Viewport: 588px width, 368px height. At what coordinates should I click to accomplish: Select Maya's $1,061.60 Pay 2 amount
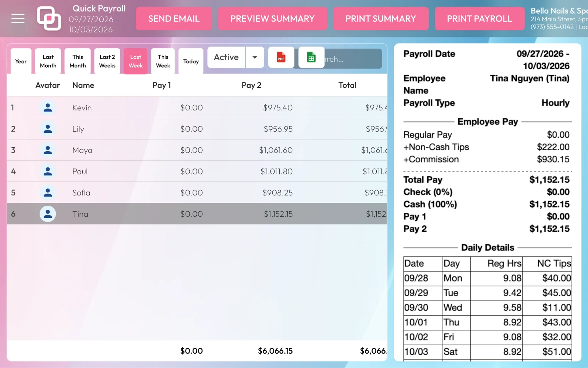click(276, 150)
